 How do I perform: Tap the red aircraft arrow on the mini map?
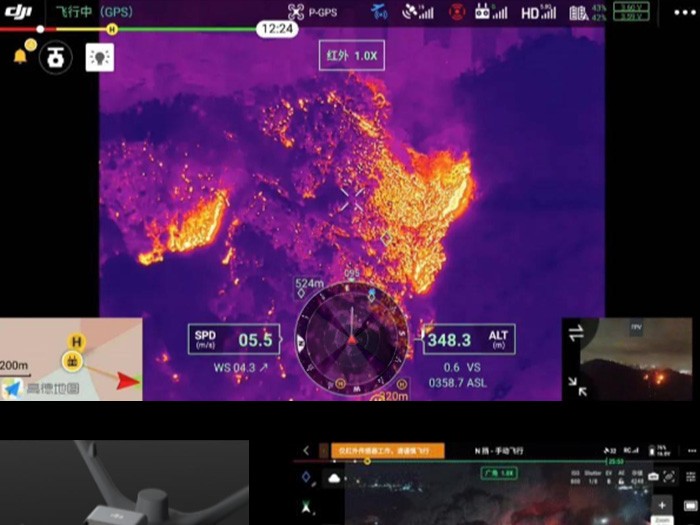tap(129, 380)
